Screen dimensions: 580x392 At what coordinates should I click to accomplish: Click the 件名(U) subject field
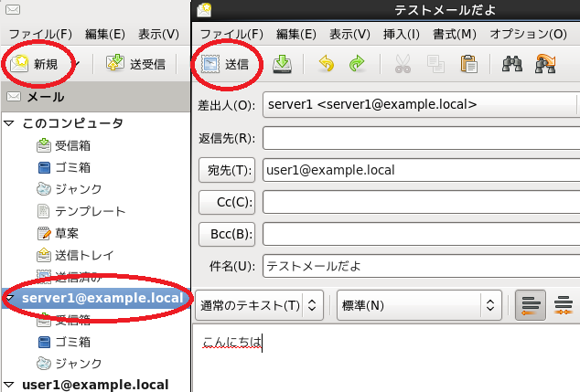[x=421, y=266]
